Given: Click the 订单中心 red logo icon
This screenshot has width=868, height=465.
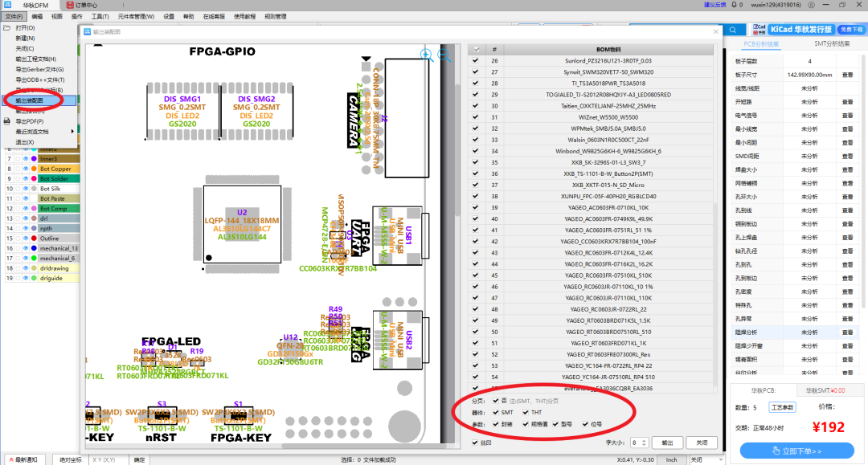Looking at the screenshot, I should click(70, 5).
